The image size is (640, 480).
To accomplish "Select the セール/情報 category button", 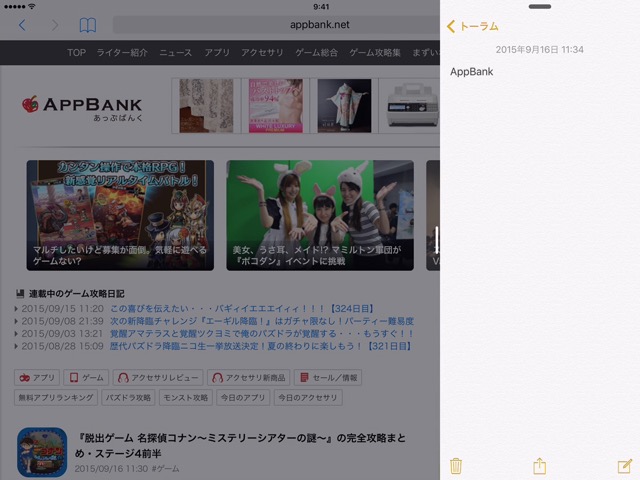I will pos(328,378).
